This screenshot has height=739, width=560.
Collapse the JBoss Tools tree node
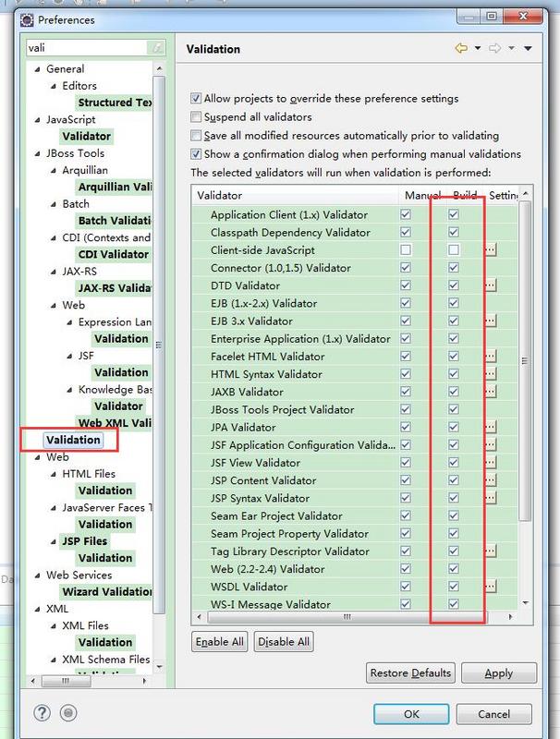pyautogui.click(x=37, y=153)
